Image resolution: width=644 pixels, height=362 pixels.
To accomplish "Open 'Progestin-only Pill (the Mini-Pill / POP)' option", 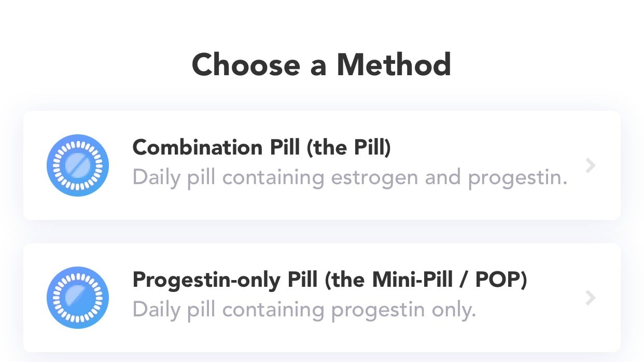I will (x=321, y=298).
